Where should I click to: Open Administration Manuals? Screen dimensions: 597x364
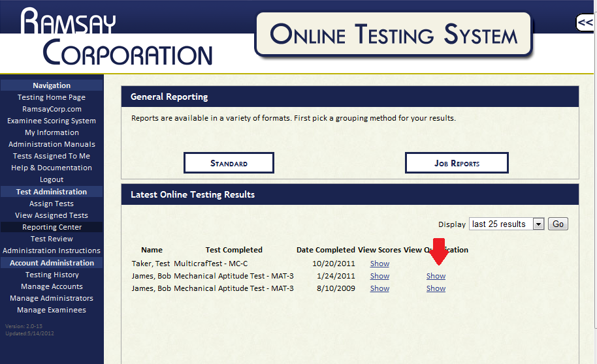(x=52, y=144)
